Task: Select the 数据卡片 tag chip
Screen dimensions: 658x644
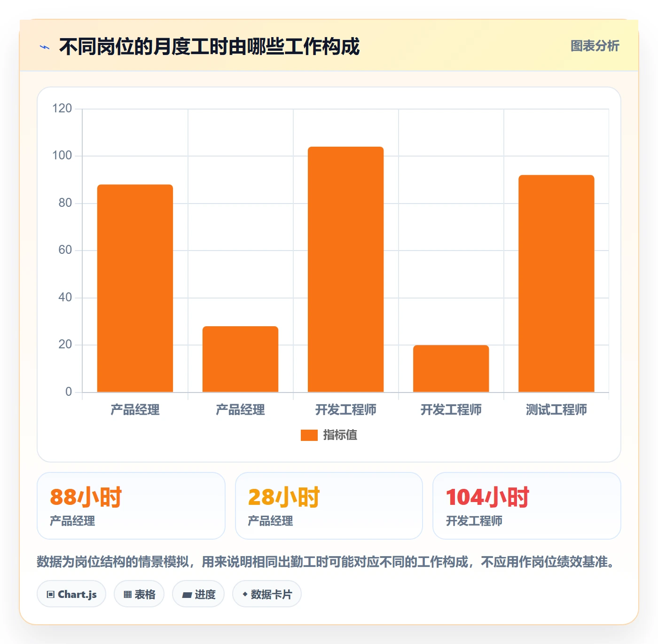Action: [267, 594]
